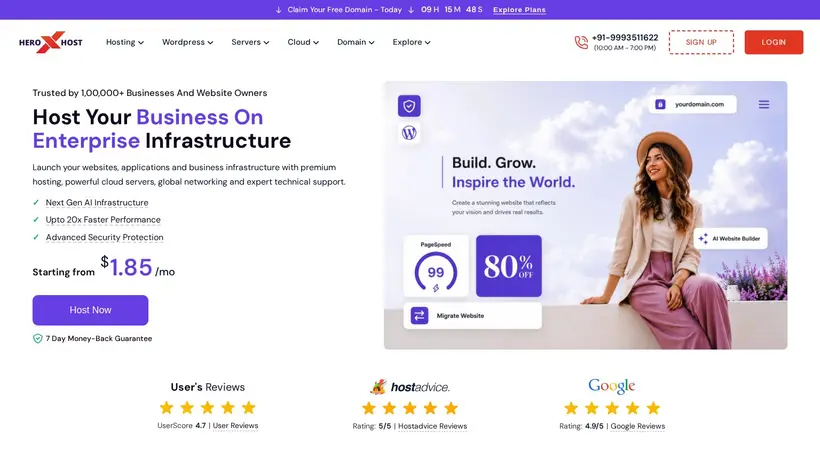
Task: Click the yourdomain.com address field
Action: [x=693, y=104]
